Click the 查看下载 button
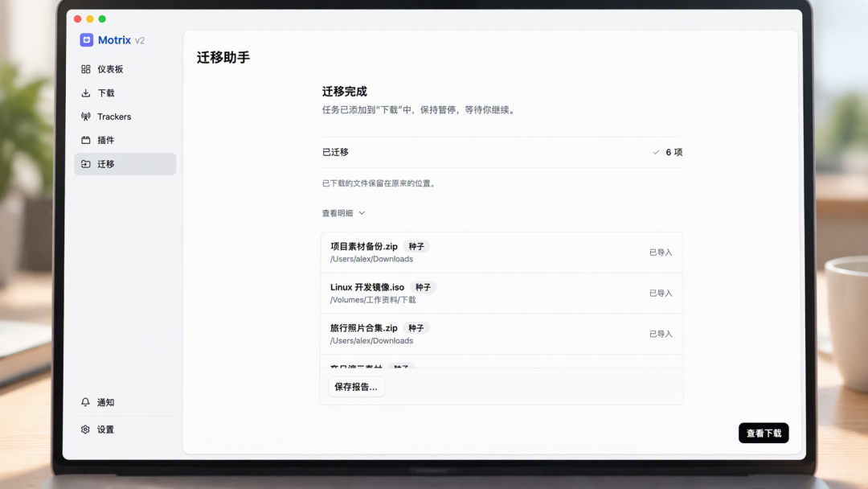 764,433
